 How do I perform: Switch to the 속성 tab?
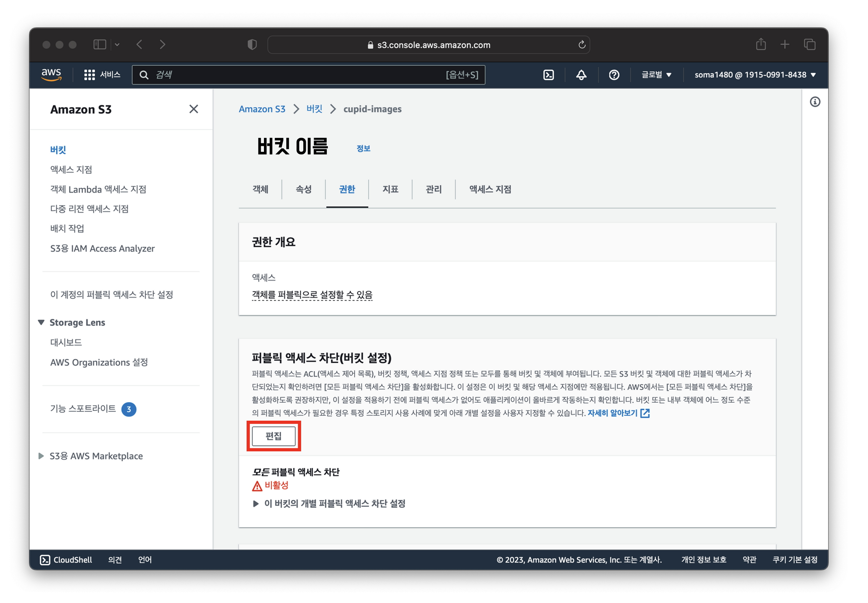coord(303,189)
